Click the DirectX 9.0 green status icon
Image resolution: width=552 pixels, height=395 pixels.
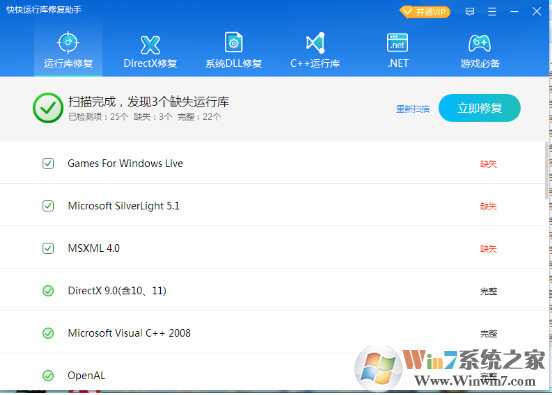point(48,291)
